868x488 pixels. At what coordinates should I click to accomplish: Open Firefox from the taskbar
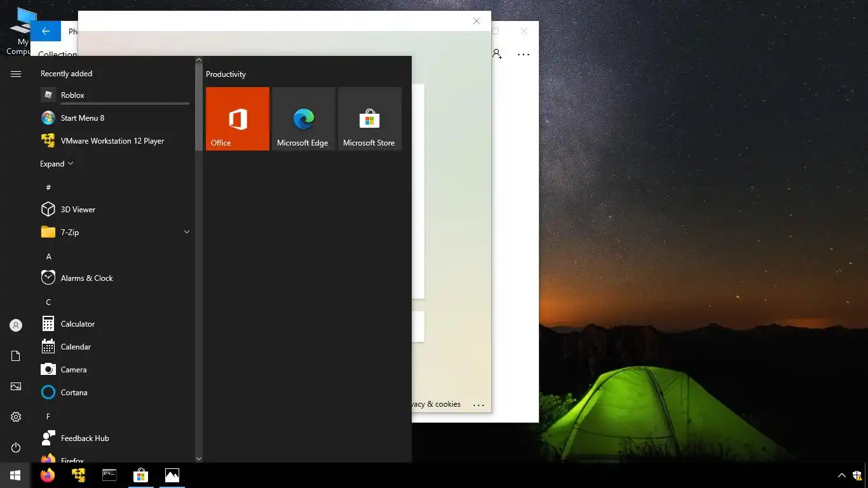click(x=48, y=475)
